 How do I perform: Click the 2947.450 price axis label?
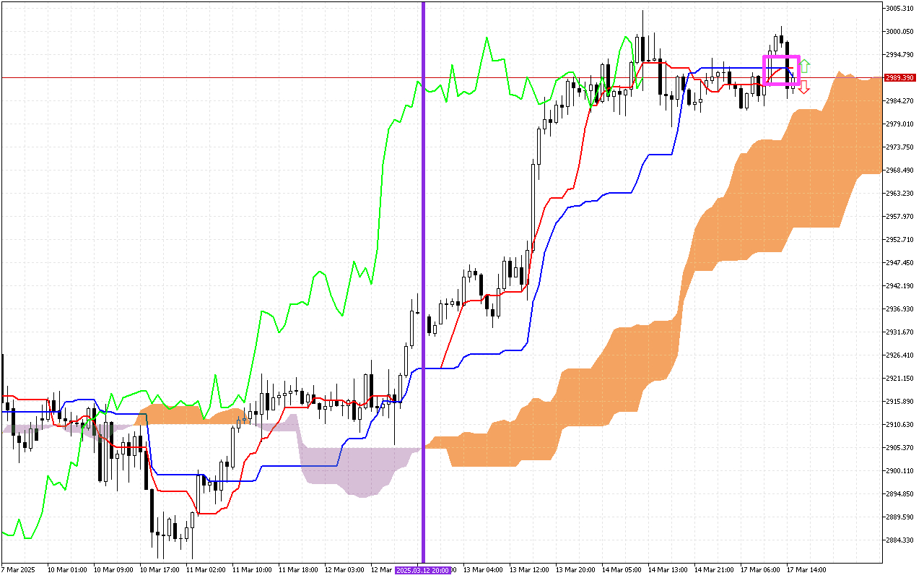[899, 263]
